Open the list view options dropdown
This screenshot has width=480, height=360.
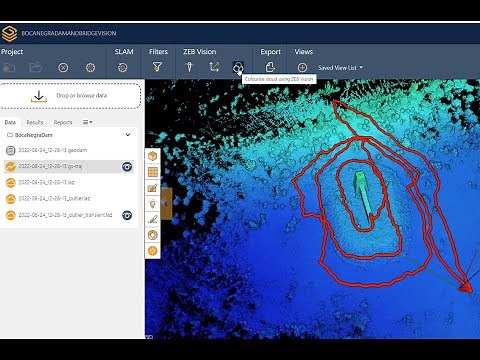87,122
